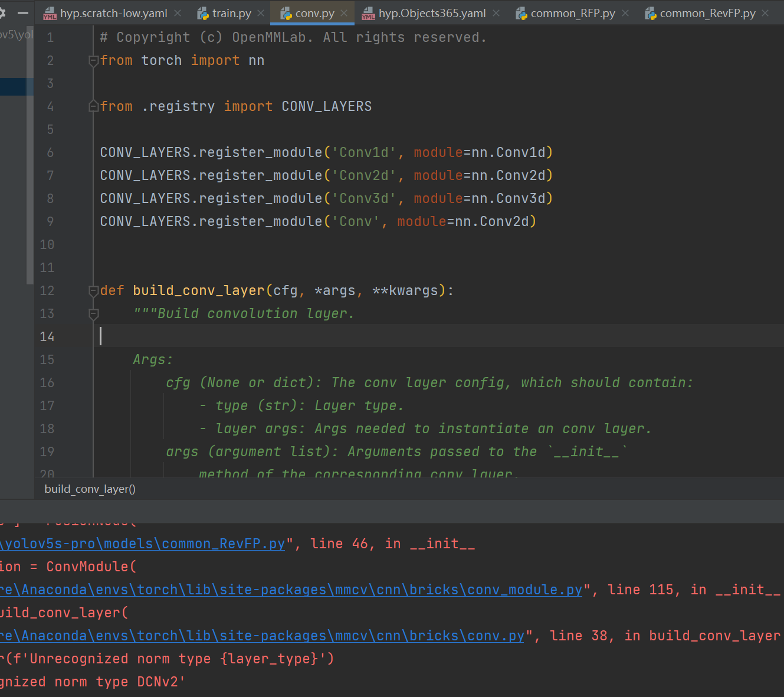The width and height of the screenshot is (784, 697).
Task: Open hyp.Objects365.yaml tab
Action: click(x=432, y=13)
